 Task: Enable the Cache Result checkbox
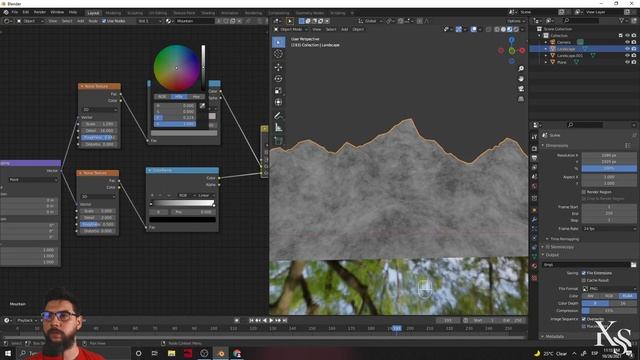click(x=584, y=280)
